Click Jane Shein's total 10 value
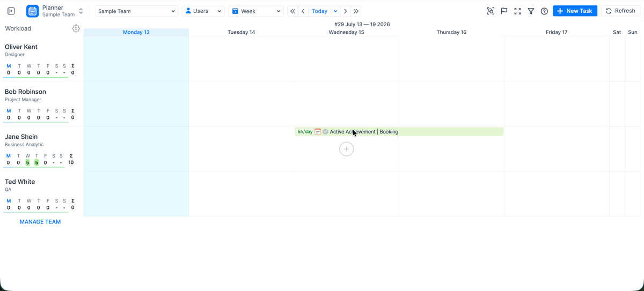The image size is (644, 291). click(x=71, y=162)
